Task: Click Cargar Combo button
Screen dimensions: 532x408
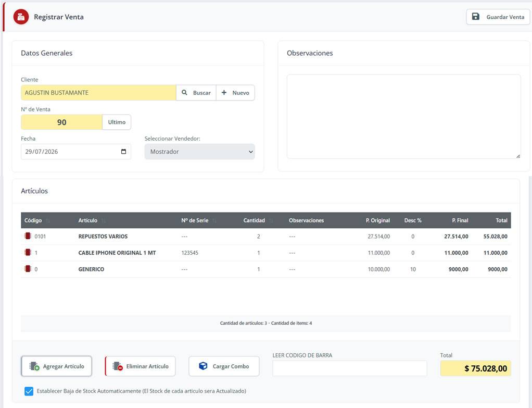Action: click(x=224, y=366)
